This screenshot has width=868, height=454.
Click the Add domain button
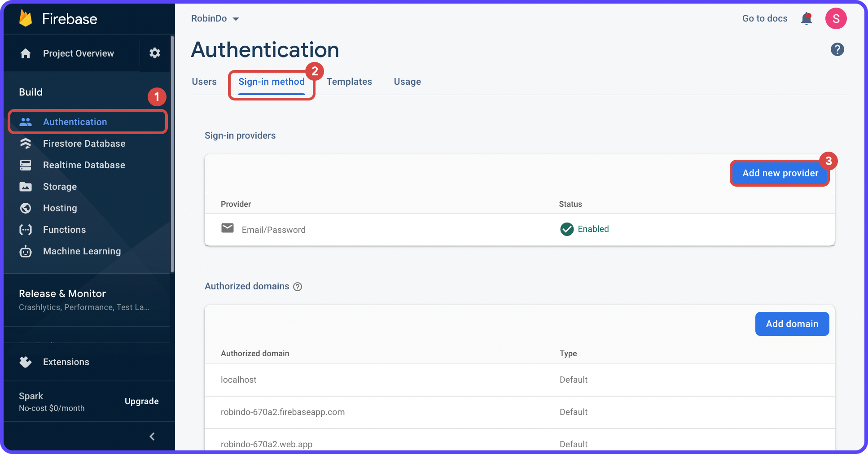(x=792, y=324)
